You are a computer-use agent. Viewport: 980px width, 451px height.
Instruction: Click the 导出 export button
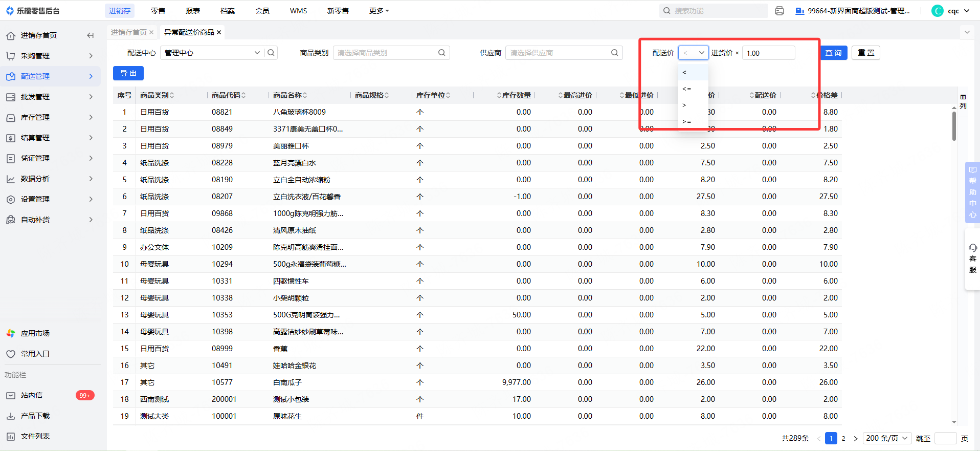(128, 73)
